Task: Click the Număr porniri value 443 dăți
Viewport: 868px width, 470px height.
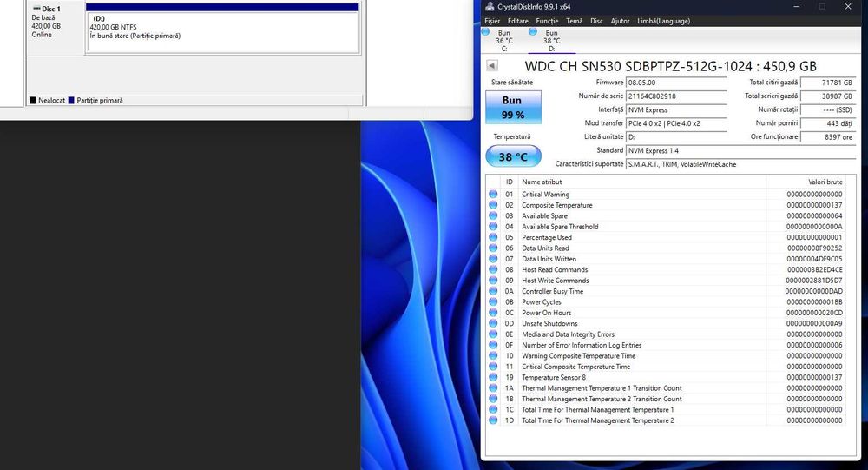Action: pos(827,123)
